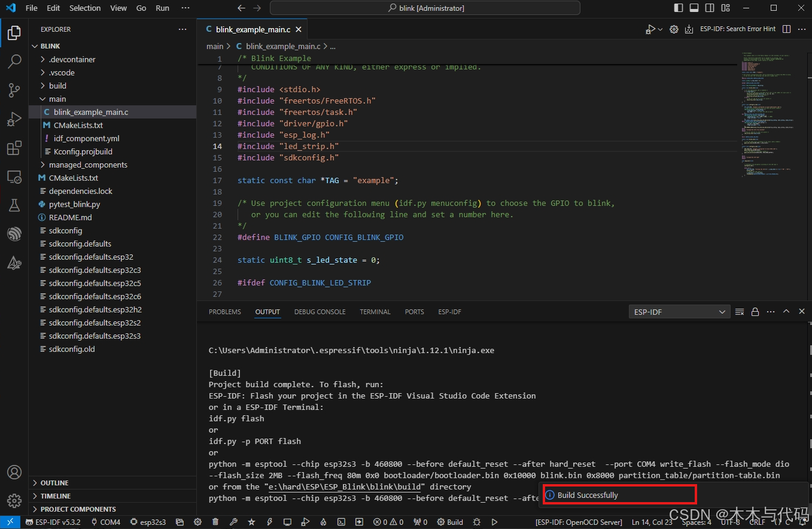Open the Source Control view
812x529 pixels.
(14, 90)
